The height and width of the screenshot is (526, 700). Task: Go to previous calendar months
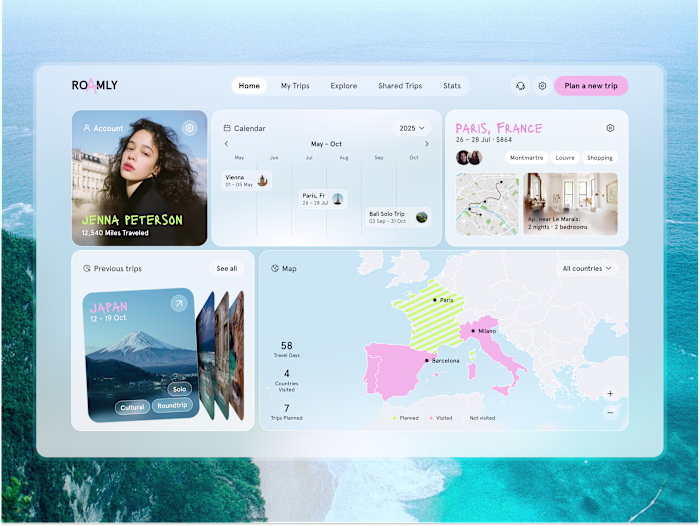pos(226,143)
